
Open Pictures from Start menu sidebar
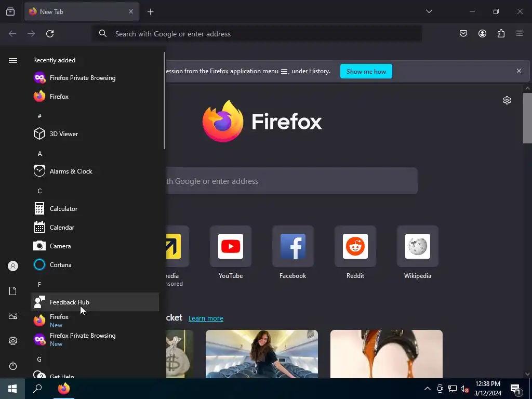coord(13,316)
